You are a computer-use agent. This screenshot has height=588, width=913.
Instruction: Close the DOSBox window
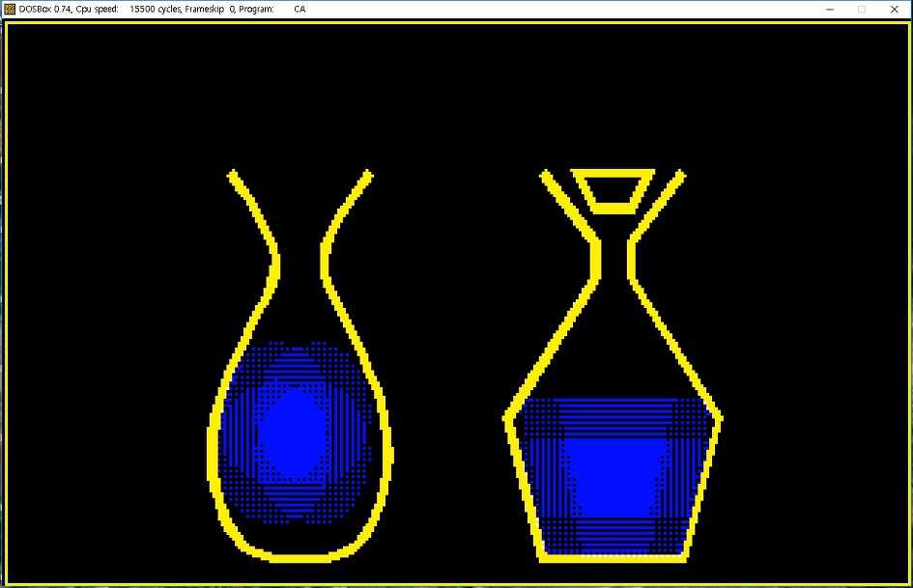[895, 10]
